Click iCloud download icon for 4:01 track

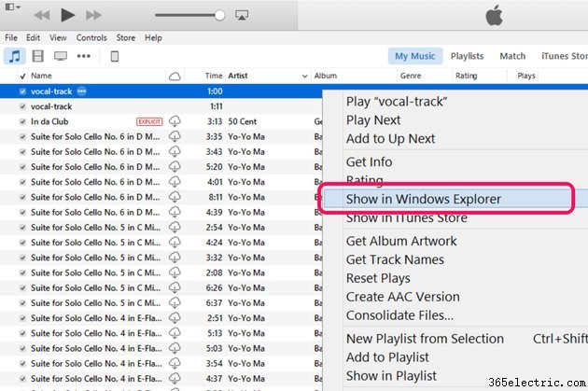175,182
